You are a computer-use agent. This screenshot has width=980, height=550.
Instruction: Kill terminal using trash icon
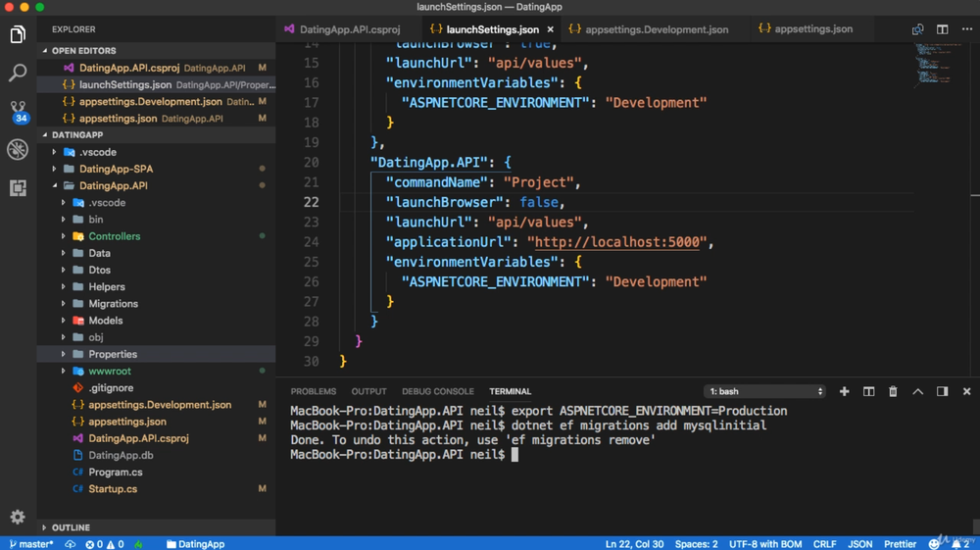click(x=893, y=391)
